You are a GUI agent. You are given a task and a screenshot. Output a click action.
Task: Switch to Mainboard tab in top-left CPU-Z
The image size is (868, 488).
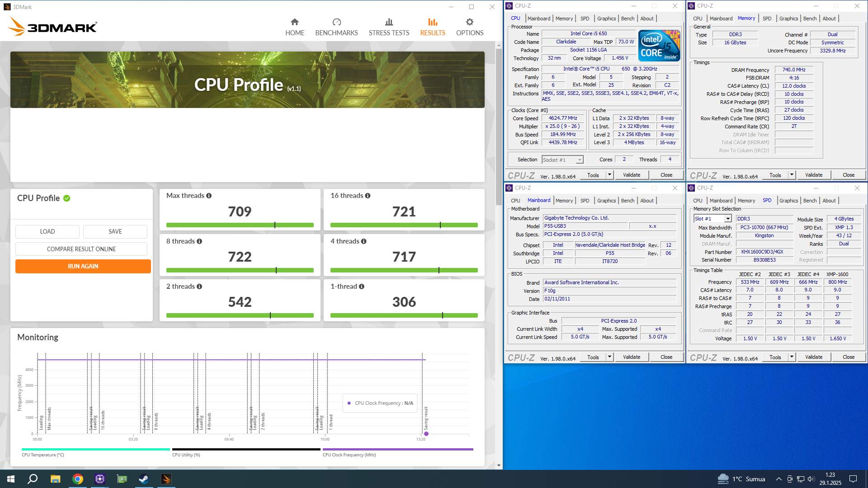tap(539, 19)
